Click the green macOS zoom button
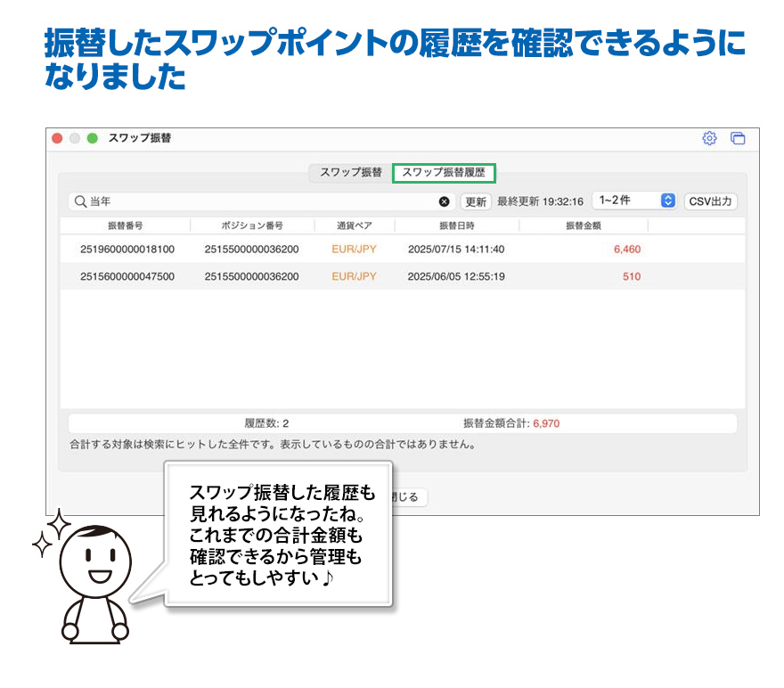This screenshot has height=688, width=784. (92, 138)
